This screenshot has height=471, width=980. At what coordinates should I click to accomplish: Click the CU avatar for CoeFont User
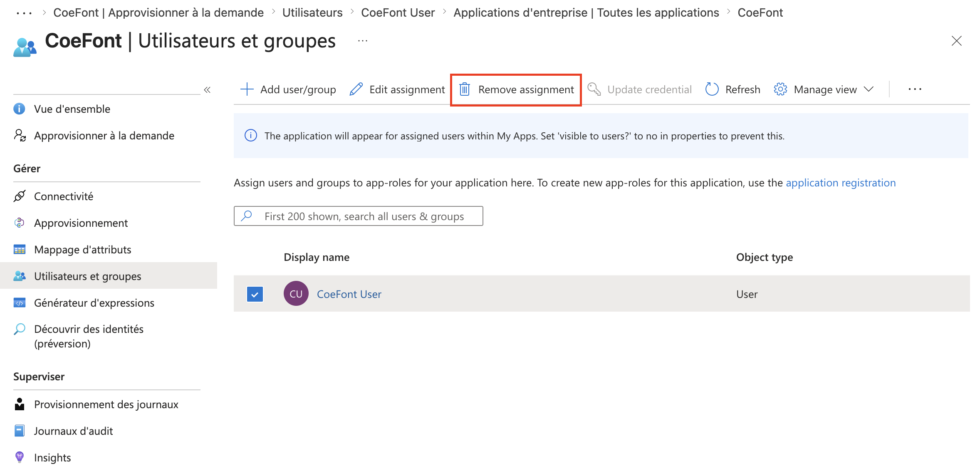tap(296, 294)
